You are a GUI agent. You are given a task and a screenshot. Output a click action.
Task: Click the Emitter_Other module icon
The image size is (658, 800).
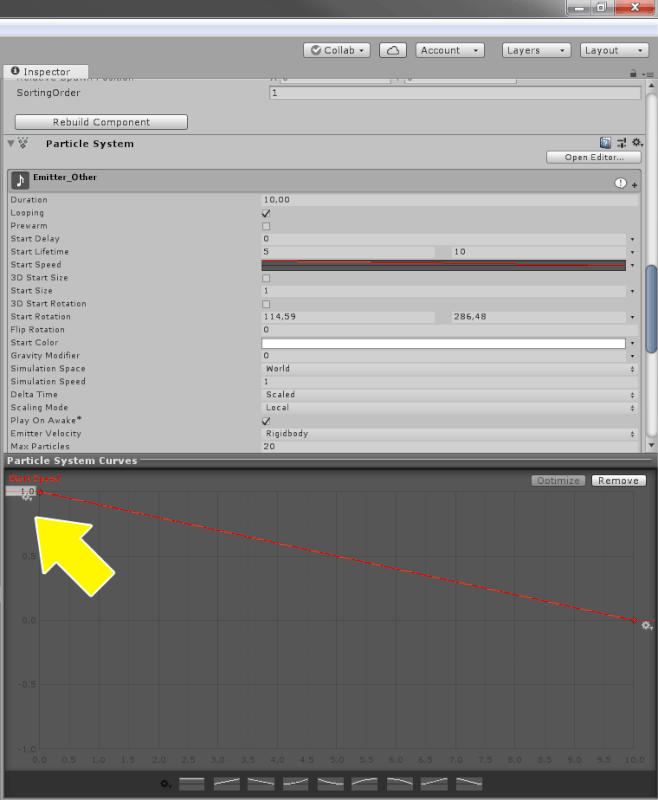pyautogui.click(x=20, y=180)
